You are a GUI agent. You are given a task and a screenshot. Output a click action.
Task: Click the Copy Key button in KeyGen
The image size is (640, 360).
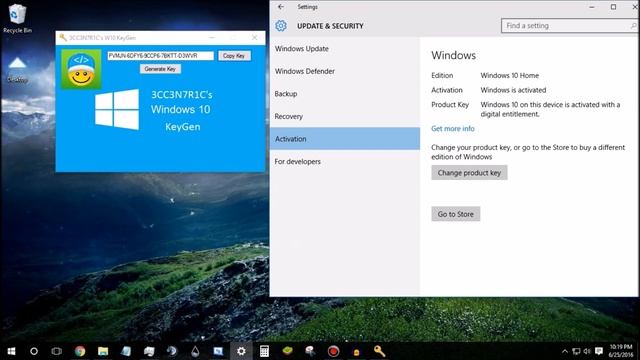[x=234, y=56]
